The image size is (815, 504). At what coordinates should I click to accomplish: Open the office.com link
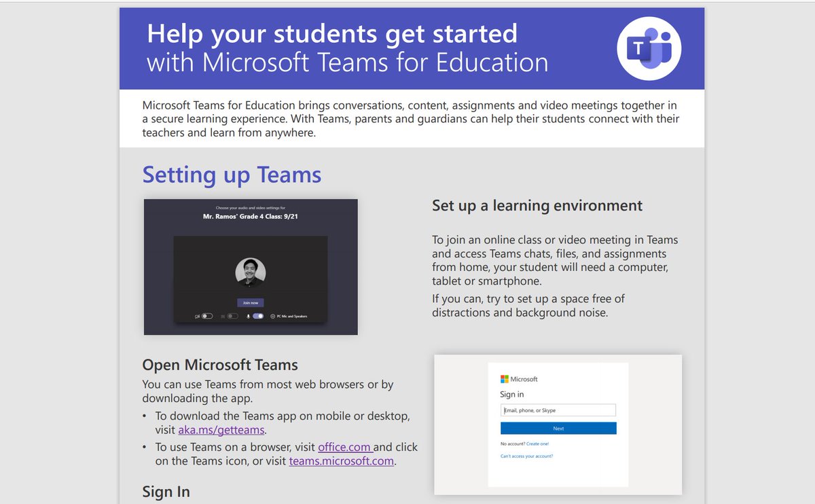[x=344, y=447]
